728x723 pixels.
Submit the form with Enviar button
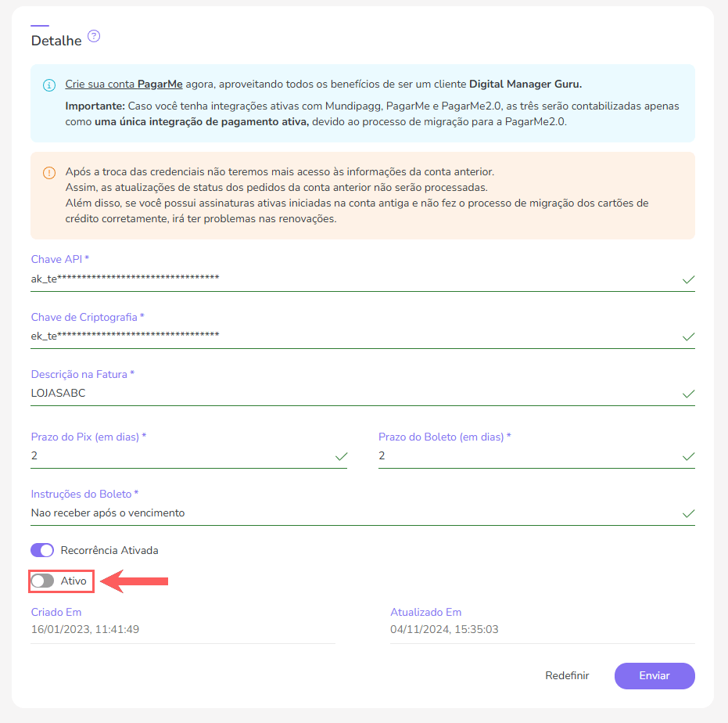[654, 675]
